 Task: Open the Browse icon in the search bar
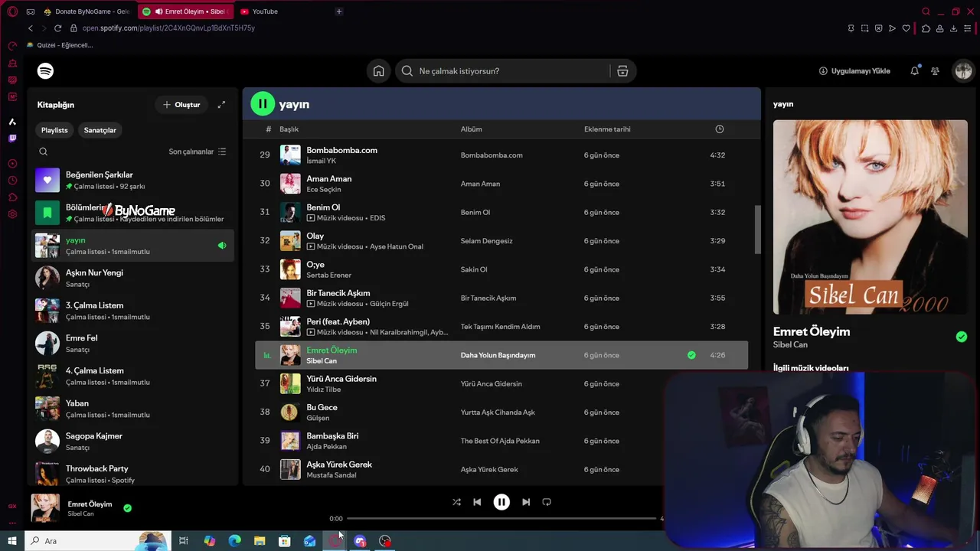[x=622, y=71]
